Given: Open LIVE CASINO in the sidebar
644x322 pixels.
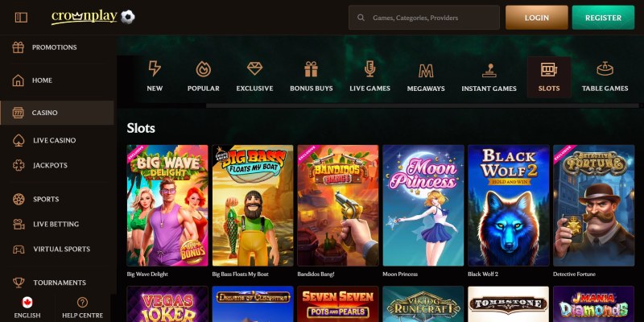Looking at the screenshot, I should point(54,140).
